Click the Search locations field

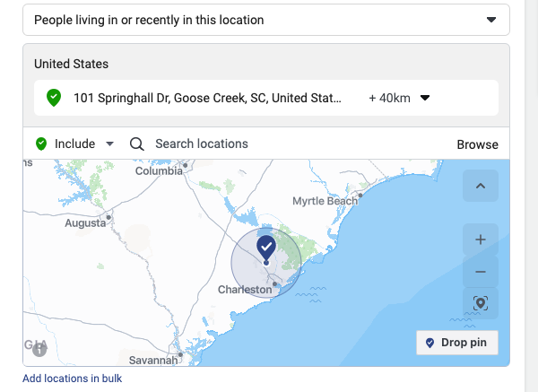pos(202,144)
